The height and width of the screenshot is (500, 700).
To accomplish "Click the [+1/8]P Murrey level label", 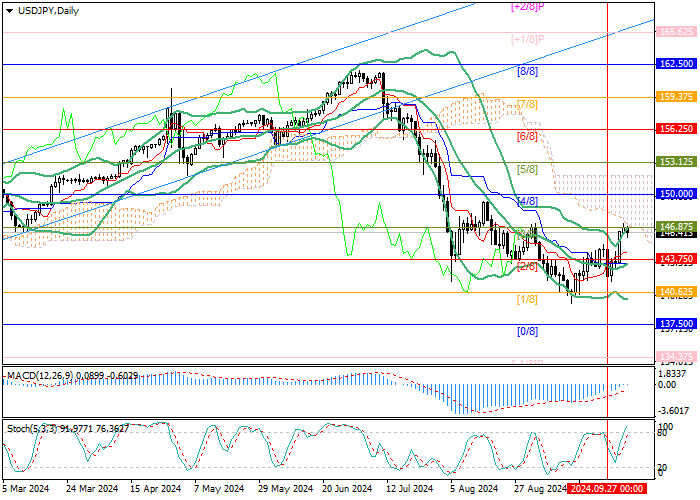I will tap(528, 39).
